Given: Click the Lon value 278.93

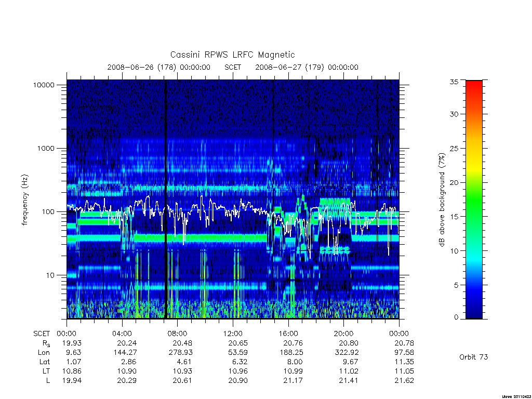Looking at the screenshot, I should (x=180, y=353).
